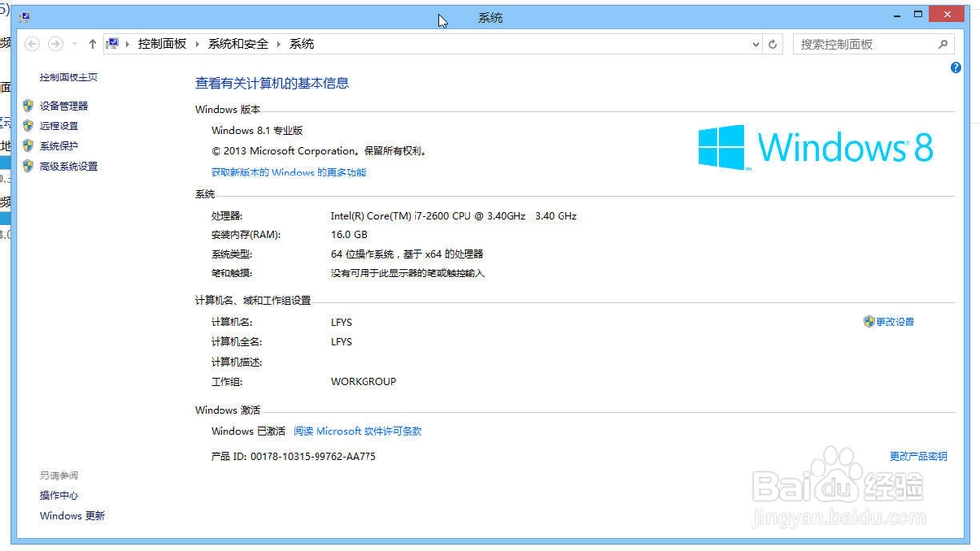Viewport: 980px width, 551px height.
Task: Select the 控制面板 breadcrumb
Action: (163, 44)
